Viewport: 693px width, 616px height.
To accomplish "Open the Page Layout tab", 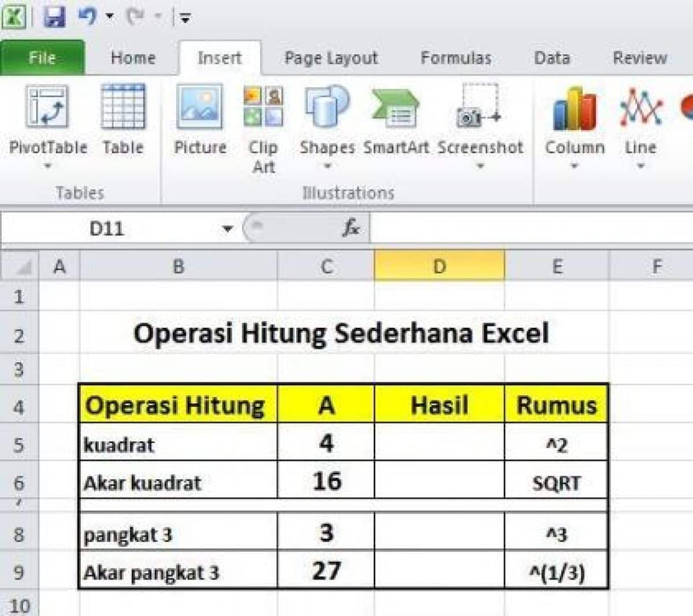I will coord(331,58).
